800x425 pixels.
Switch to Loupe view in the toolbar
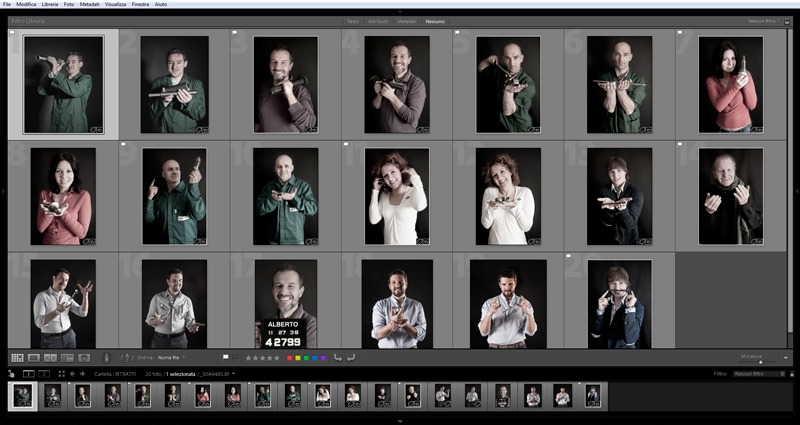click(x=34, y=358)
